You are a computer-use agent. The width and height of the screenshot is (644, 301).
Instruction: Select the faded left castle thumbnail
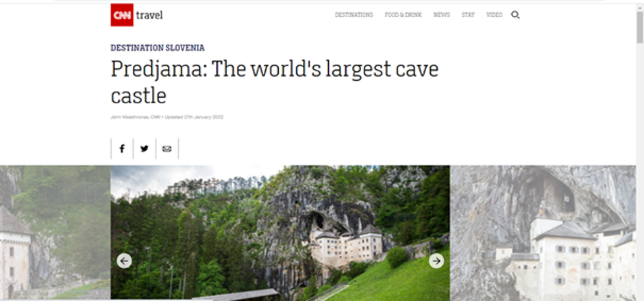pyautogui.click(x=55, y=232)
